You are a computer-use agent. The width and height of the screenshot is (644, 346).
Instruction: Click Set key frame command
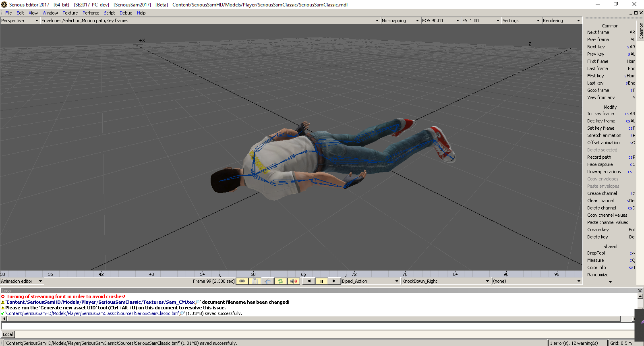[x=611, y=128]
